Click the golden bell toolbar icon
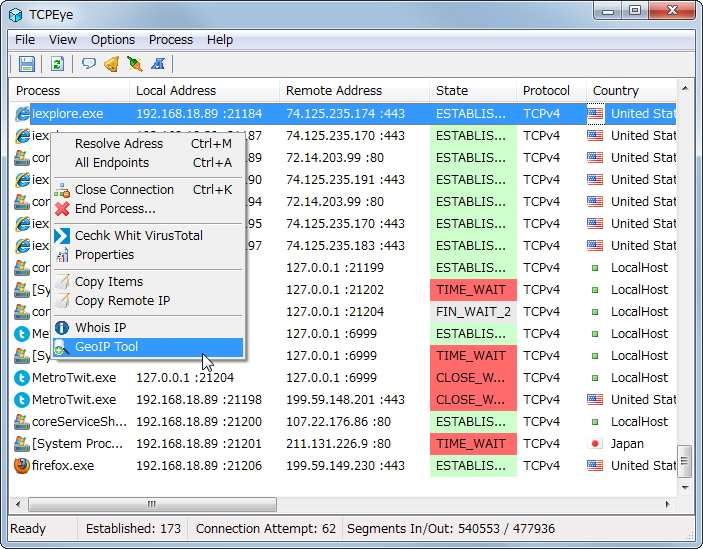 (112, 64)
